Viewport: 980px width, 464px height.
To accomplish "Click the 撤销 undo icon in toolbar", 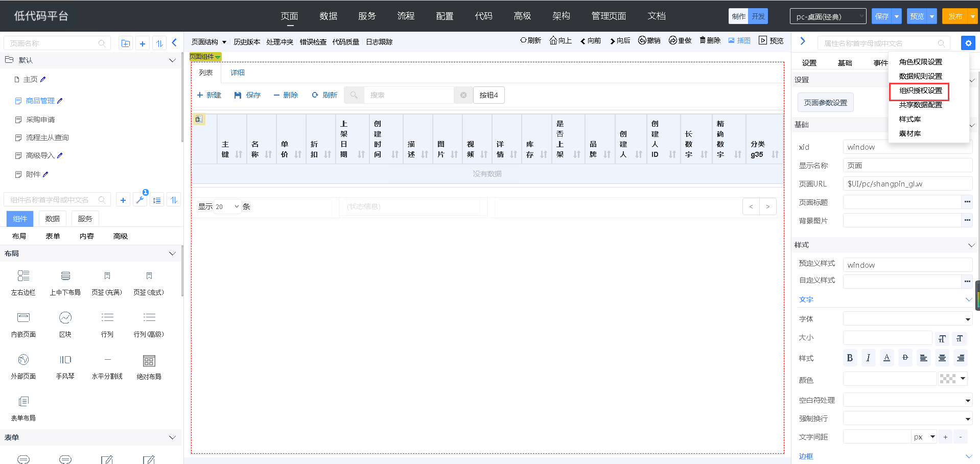I will point(642,40).
